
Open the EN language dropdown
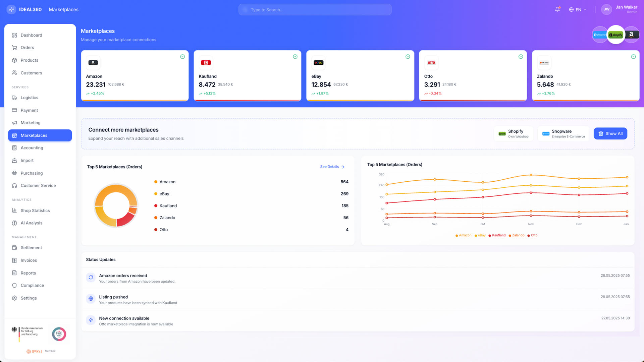578,10
